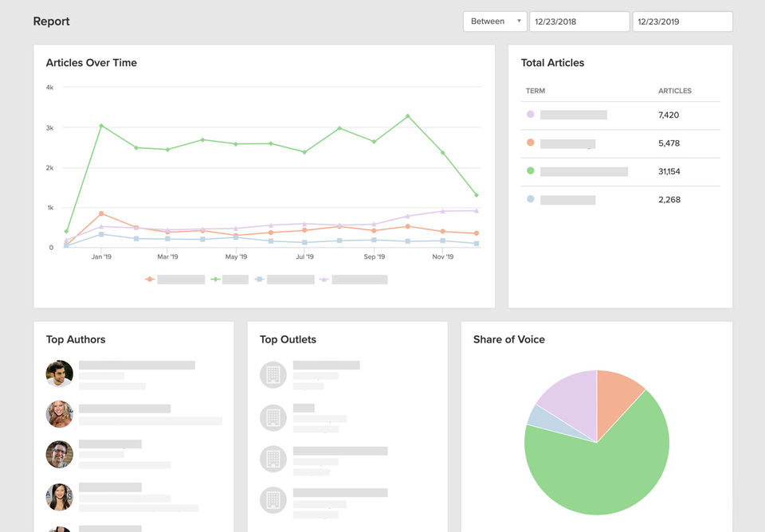This screenshot has height=532, width=765.
Task: Click the purple term dot beside 7,420
Action: [x=531, y=114]
